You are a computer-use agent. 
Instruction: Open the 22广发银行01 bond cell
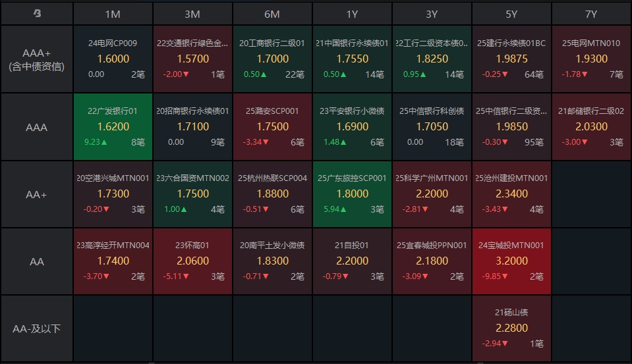pyautogui.click(x=113, y=127)
